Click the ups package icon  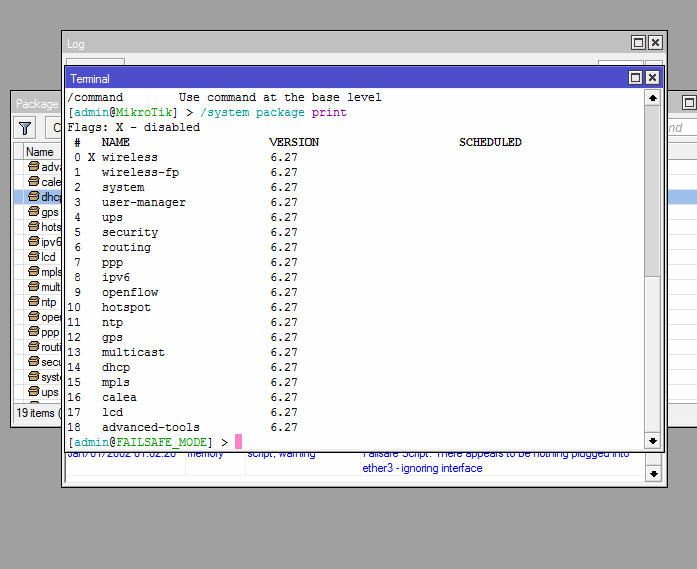point(33,392)
